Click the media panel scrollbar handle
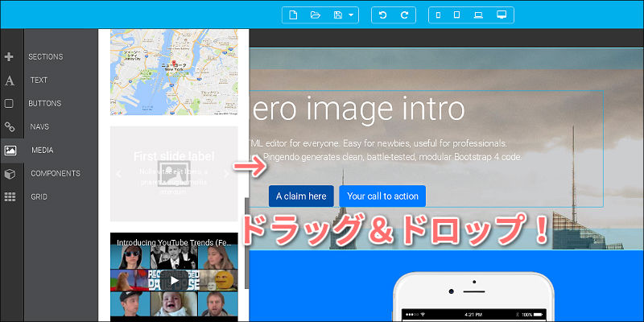The height and width of the screenshot is (322, 644). click(247, 243)
